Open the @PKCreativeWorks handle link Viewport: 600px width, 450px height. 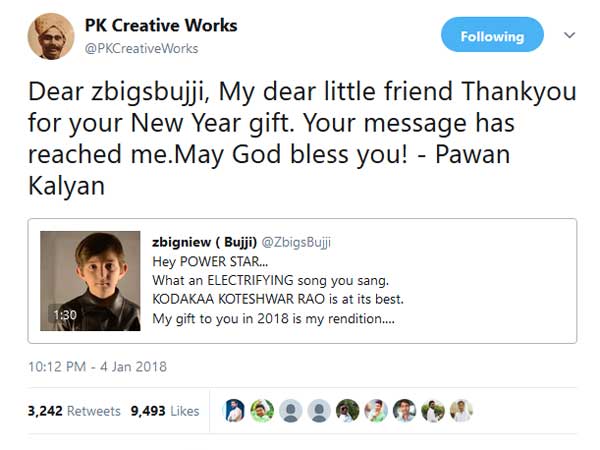[x=141, y=48]
